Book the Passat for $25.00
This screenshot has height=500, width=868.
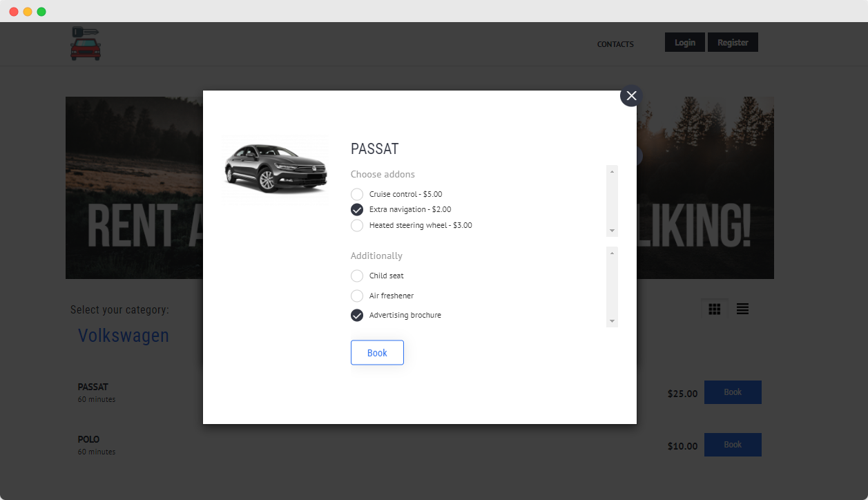(733, 392)
